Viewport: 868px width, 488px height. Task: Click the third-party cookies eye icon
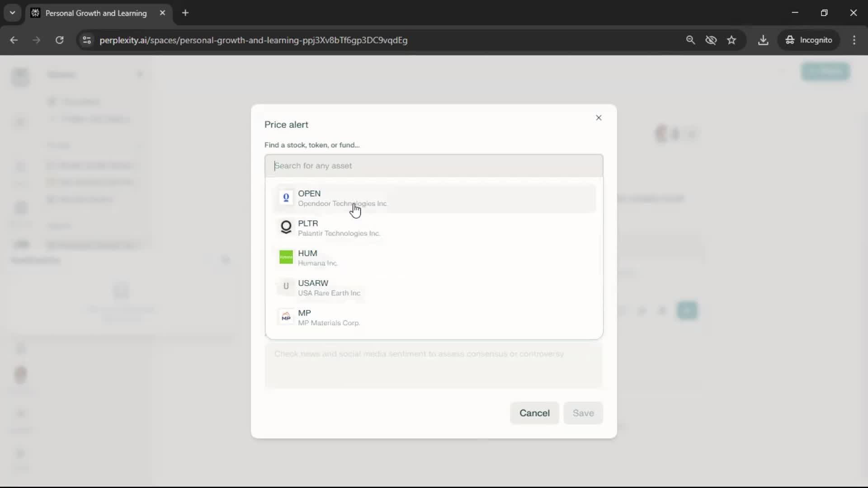[x=711, y=40]
